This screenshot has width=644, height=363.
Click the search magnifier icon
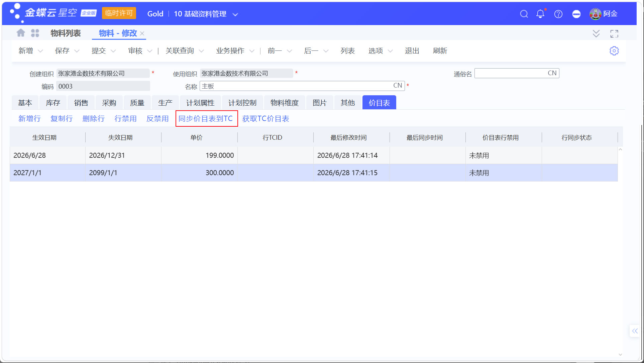(524, 14)
